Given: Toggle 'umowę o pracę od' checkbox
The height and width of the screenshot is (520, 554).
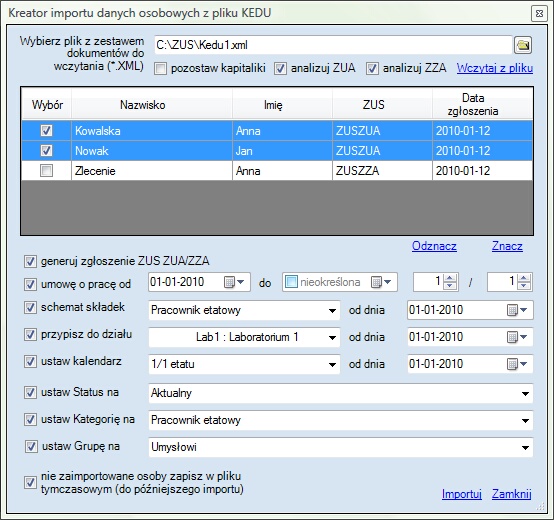Looking at the screenshot, I should [30, 284].
